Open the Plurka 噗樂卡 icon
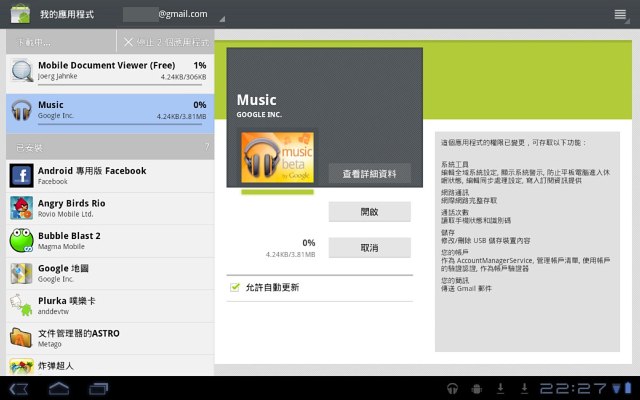Viewport: 640px width, 400px height. [21, 305]
